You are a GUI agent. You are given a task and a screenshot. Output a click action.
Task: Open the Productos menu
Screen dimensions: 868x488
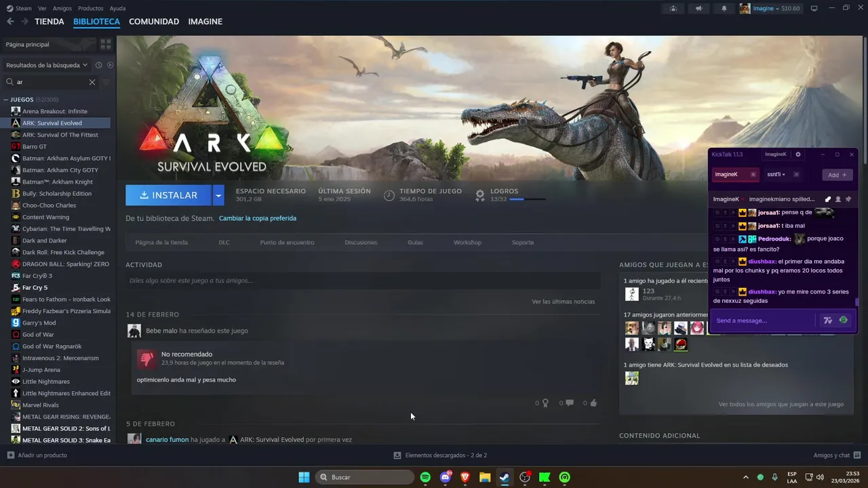(x=91, y=8)
